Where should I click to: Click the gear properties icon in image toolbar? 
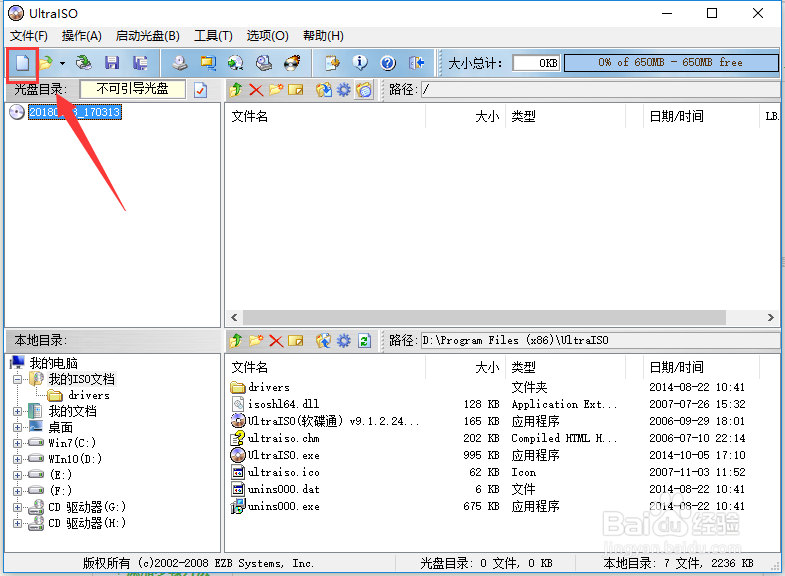pos(343,90)
